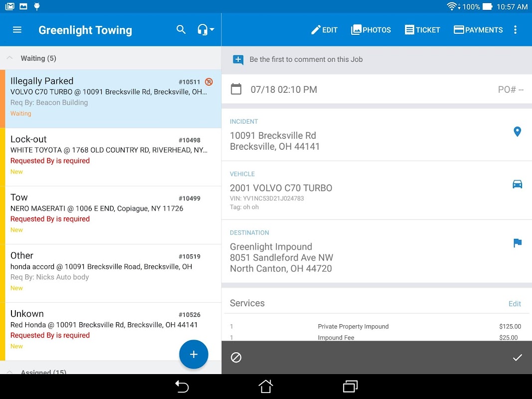This screenshot has height=399, width=532.
Task: Open the hamburger navigation menu
Action: pos(17,30)
